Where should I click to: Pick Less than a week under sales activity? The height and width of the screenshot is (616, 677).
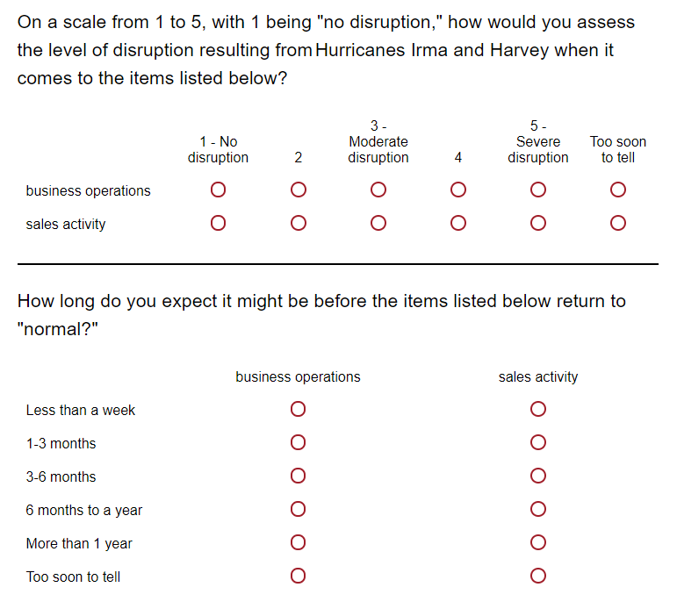(x=538, y=409)
